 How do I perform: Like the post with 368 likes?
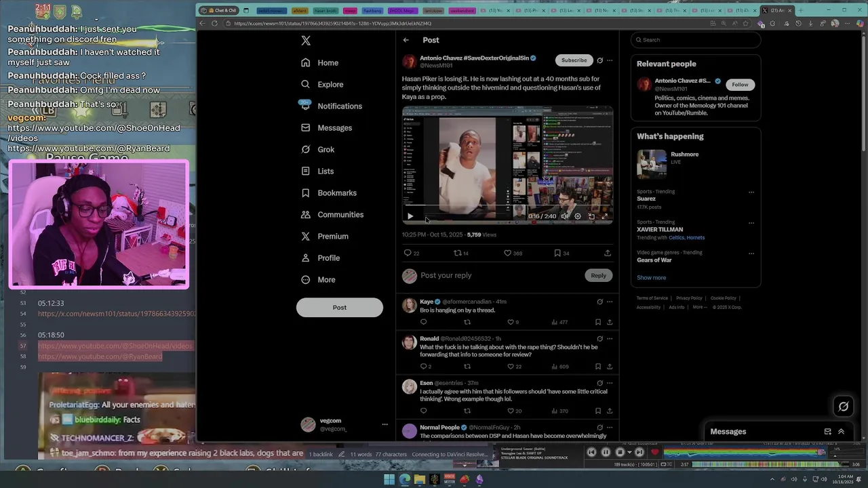click(507, 253)
